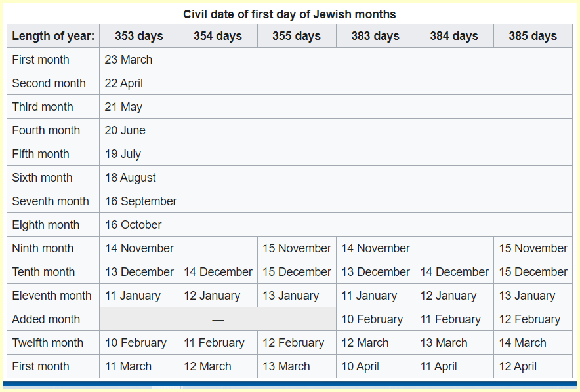Select the "Second month" row header
This screenshot has width=580, height=392.
click(x=49, y=83)
